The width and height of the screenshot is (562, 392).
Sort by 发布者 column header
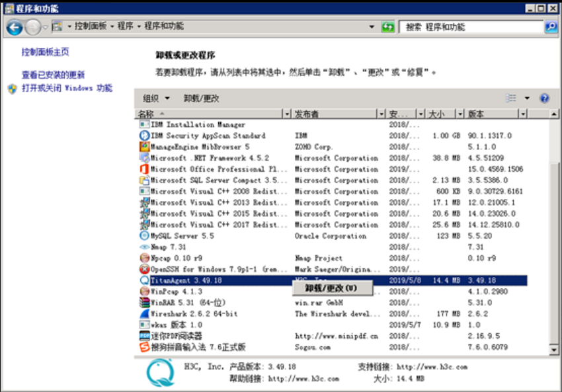click(334, 114)
